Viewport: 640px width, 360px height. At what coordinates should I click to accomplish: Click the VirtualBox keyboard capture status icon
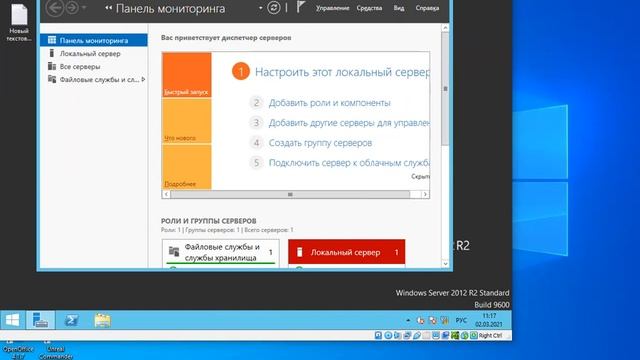coord(474,336)
